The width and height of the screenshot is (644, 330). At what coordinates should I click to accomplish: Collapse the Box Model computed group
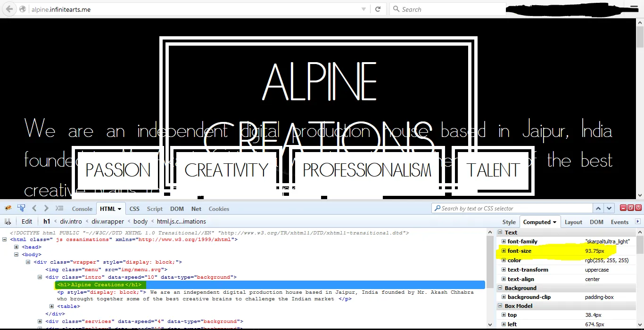500,306
